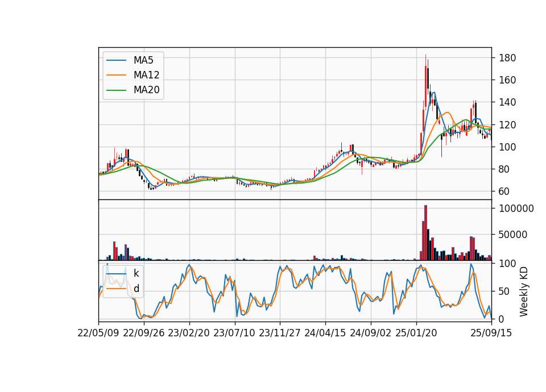Click the 23/11/27 date label
The width and height of the screenshot is (546, 392).
[280, 333]
